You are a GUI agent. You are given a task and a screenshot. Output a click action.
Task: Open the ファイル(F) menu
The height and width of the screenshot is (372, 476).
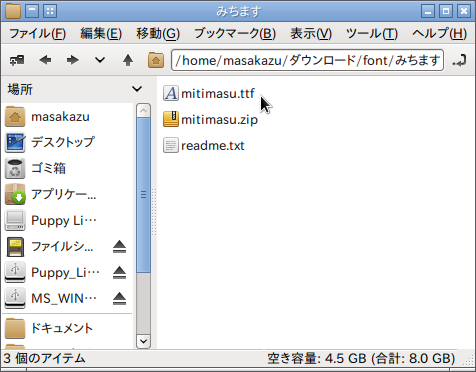(37, 34)
